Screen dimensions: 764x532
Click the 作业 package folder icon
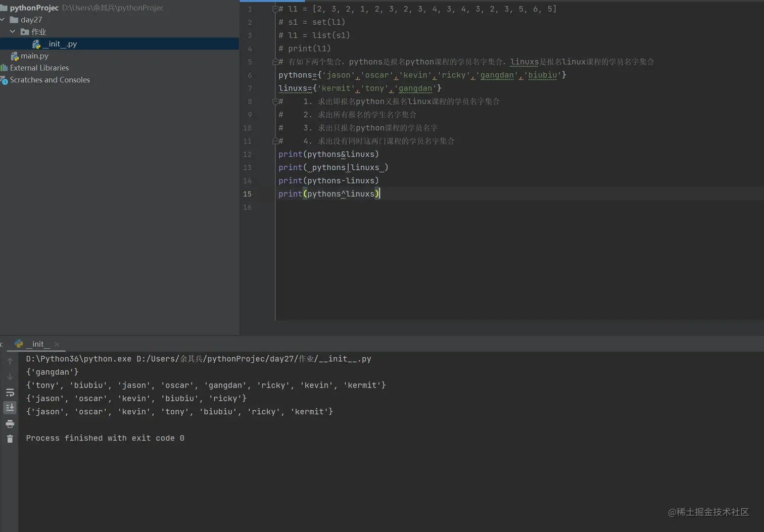(x=25, y=32)
